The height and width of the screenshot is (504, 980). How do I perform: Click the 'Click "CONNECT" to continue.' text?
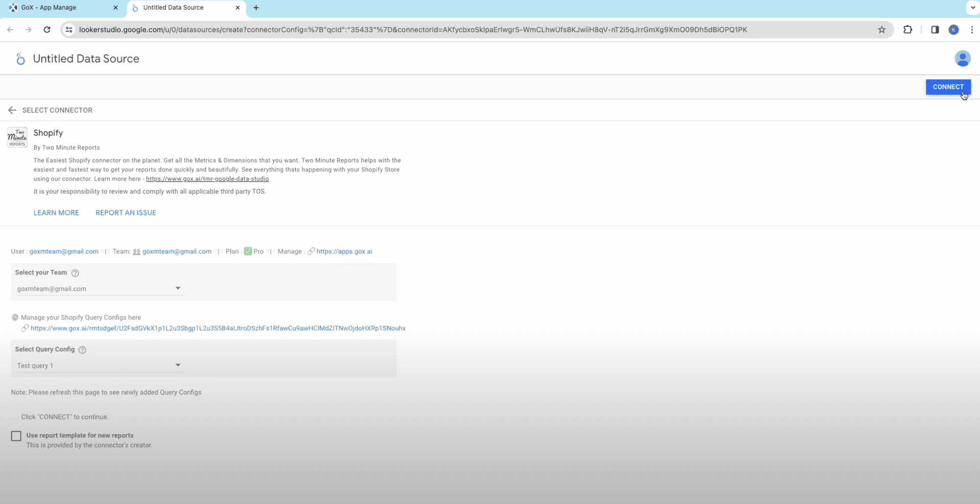(65, 417)
